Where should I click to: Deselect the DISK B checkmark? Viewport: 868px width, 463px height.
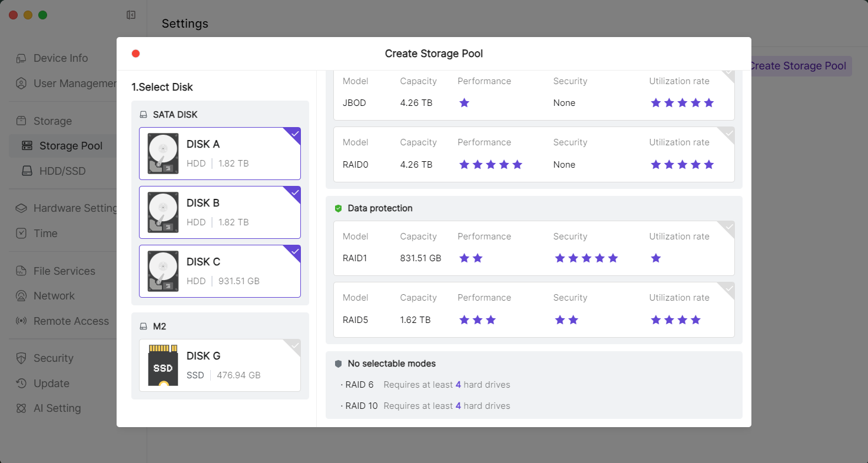[294, 192]
